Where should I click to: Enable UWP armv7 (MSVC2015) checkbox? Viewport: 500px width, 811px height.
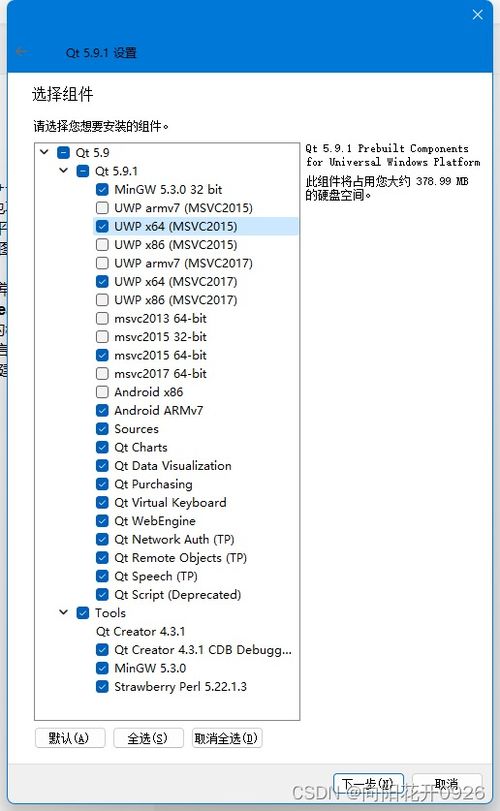click(x=102, y=208)
